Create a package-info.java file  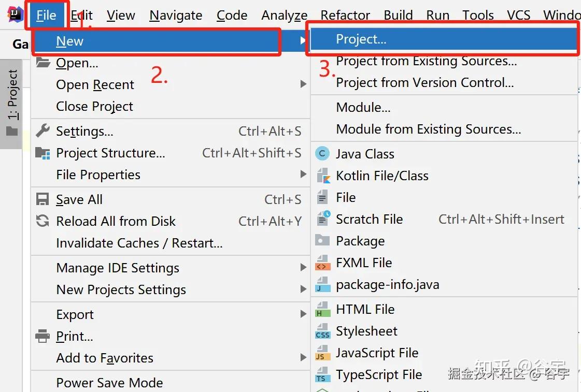click(x=389, y=284)
